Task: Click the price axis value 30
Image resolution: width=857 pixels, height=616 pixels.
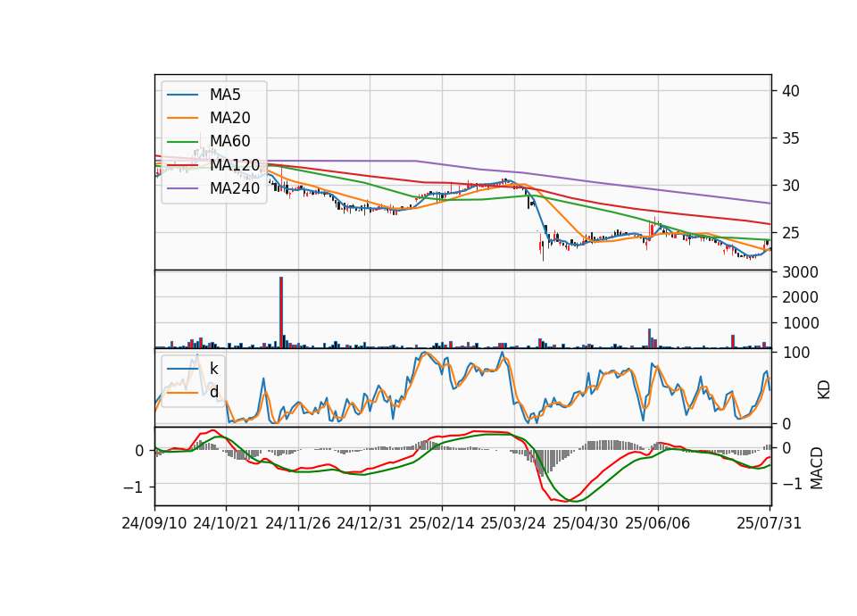Action: 791,186
